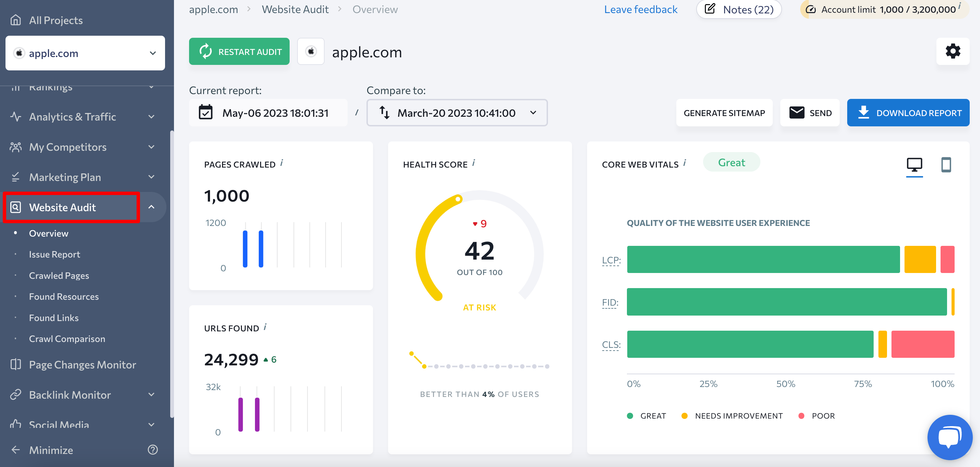This screenshot has width=980, height=467.
Task: Click the Page Changes Monitor icon
Action: point(15,364)
